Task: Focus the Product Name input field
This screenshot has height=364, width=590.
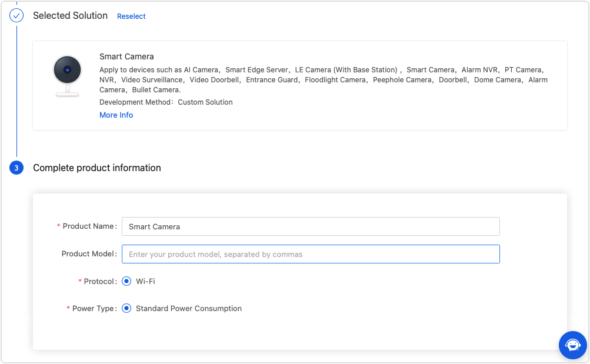Action: point(311,226)
